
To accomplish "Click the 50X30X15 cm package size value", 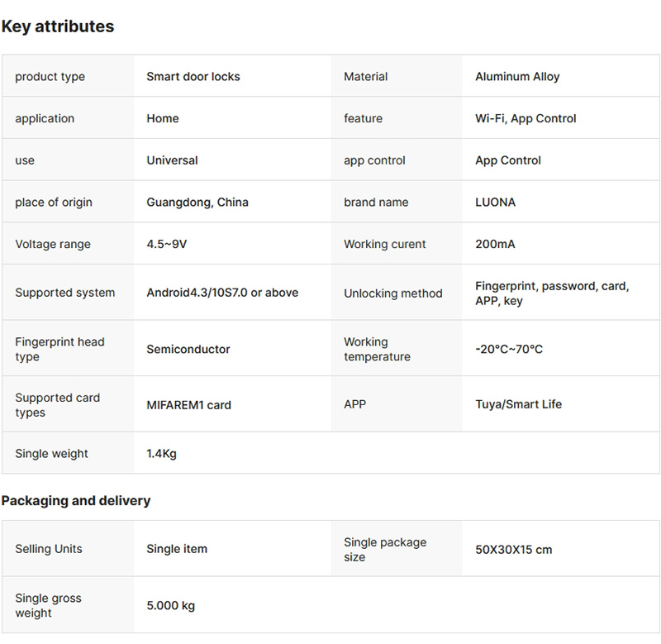I will pos(513,550).
